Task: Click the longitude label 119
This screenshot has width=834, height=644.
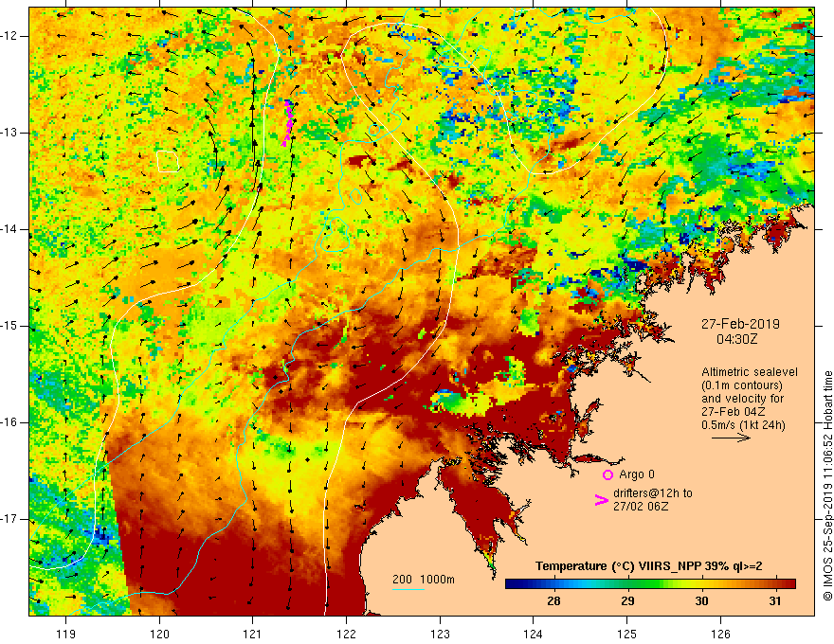Action: point(66,634)
